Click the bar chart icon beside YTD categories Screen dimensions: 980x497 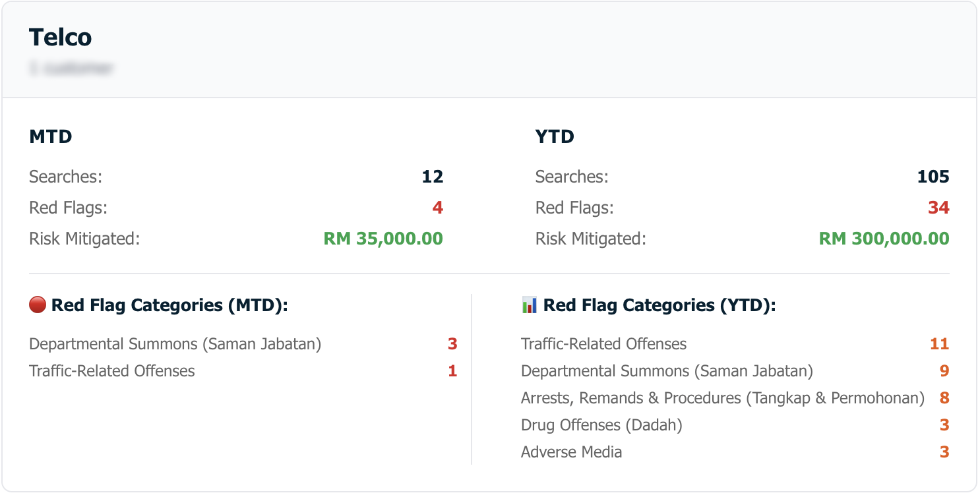(x=530, y=305)
